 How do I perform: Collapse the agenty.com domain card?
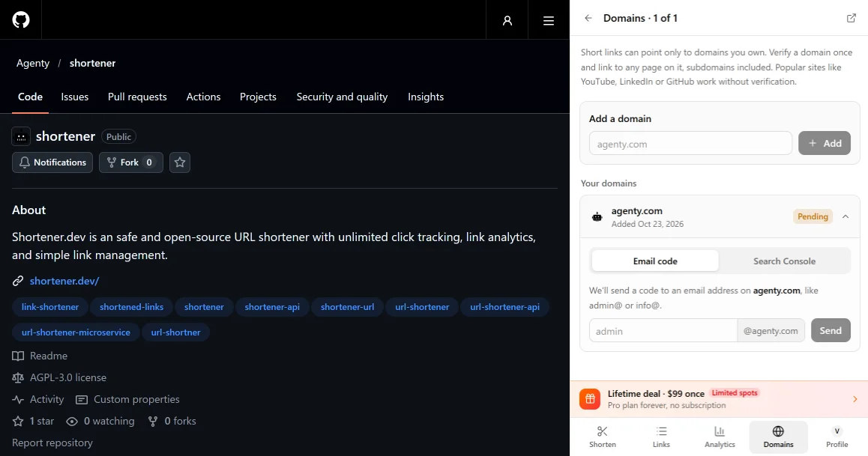[x=846, y=216]
